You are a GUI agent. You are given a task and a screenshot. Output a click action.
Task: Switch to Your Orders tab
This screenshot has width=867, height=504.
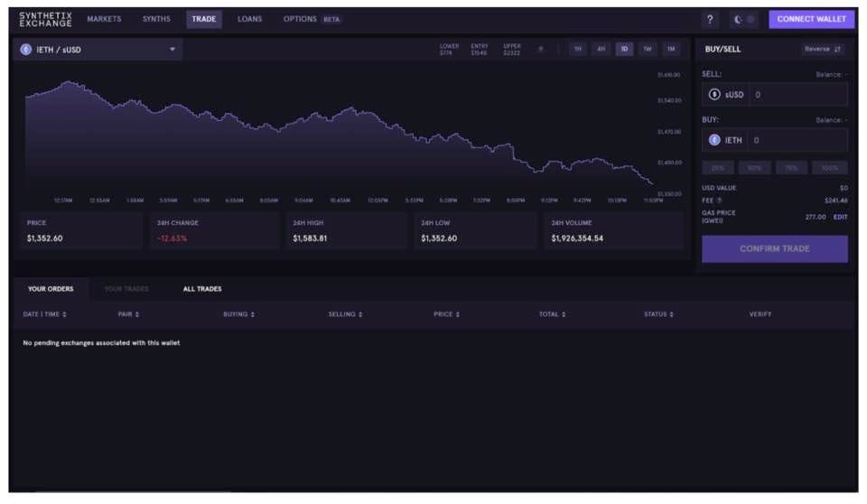coord(51,289)
